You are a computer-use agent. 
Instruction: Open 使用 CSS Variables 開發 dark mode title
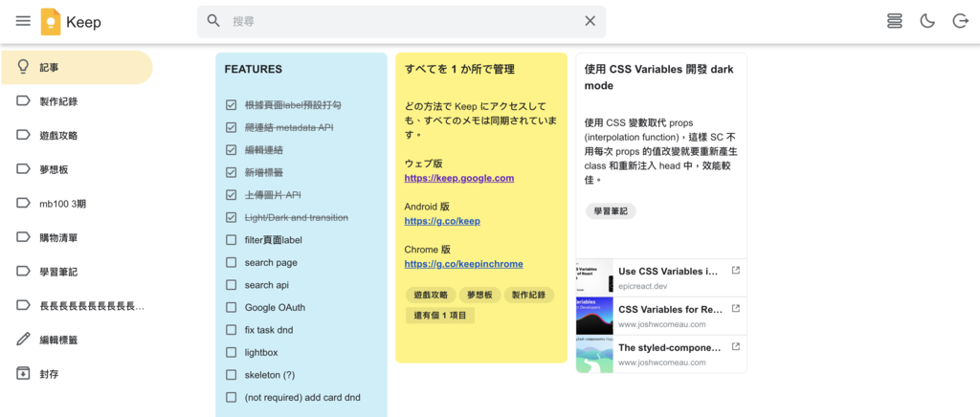click(x=659, y=77)
